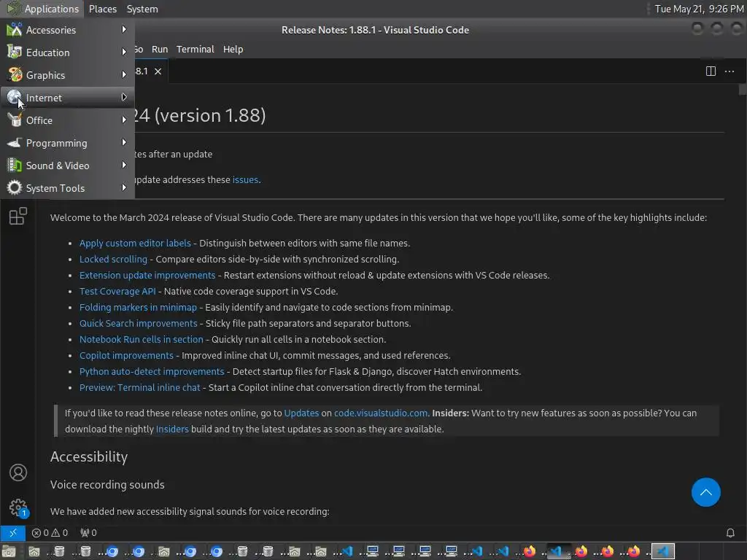
Task: Open the Programming category
Action: [x=67, y=143]
